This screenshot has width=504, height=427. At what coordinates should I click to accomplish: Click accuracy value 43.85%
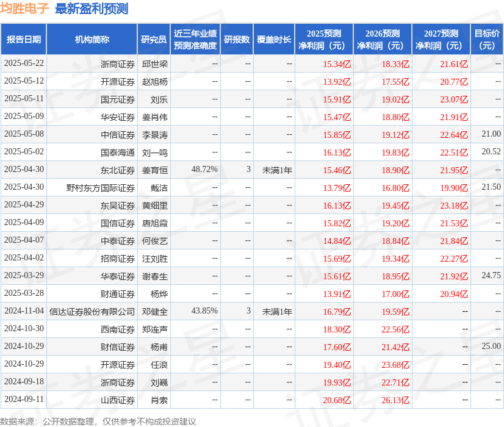(204, 310)
